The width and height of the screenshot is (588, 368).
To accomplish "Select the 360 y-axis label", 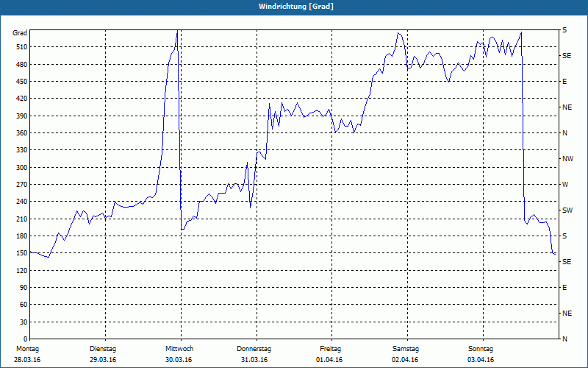I will pyautogui.click(x=22, y=133).
